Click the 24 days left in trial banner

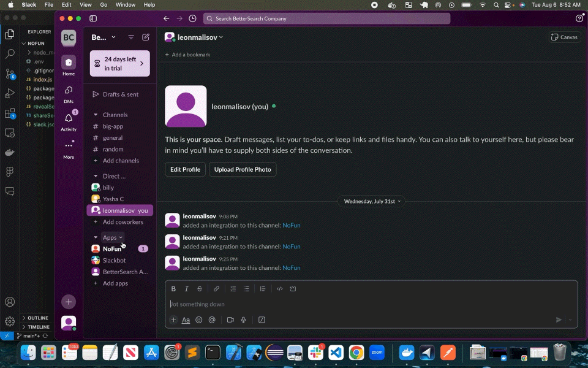pos(119,63)
